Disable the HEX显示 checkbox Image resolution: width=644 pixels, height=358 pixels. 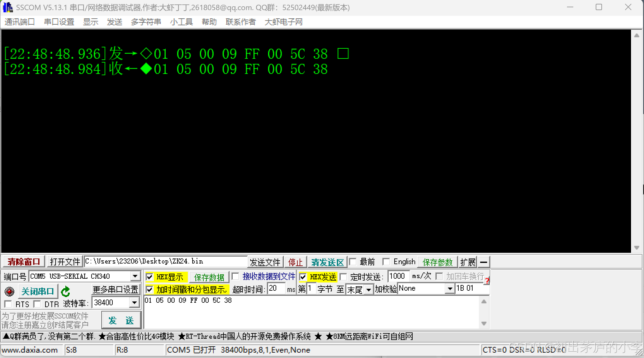pyautogui.click(x=150, y=277)
